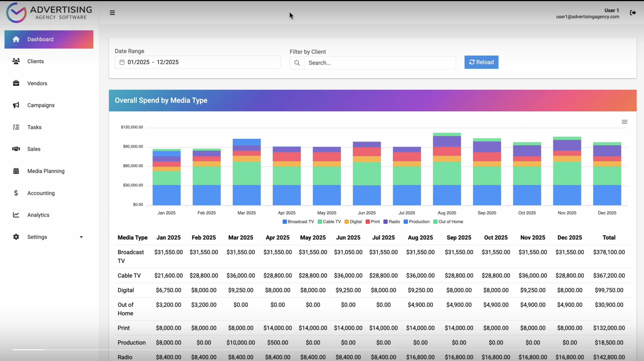This screenshot has height=361, width=644.
Task: Click the Aug 2025 stacked bar
Action: [447, 169]
